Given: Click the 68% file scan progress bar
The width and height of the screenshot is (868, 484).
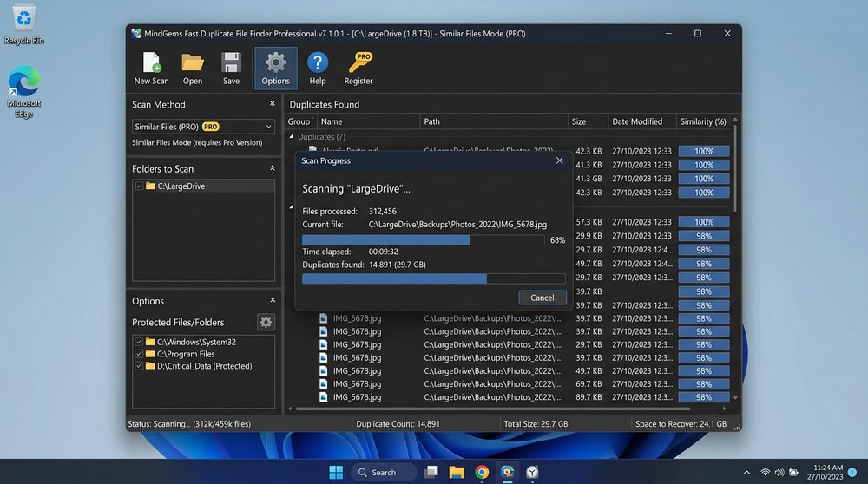Looking at the screenshot, I should coord(423,240).
